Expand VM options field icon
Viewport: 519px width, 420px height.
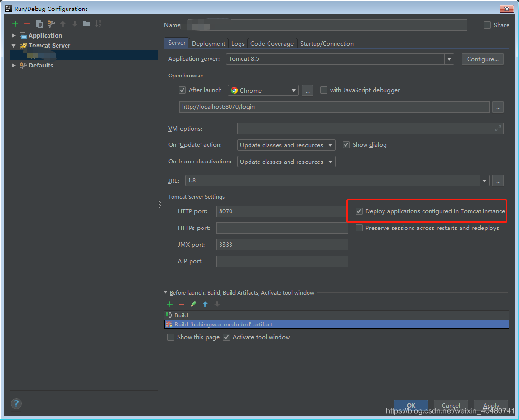pyautogui.click(x=498, y=128)
